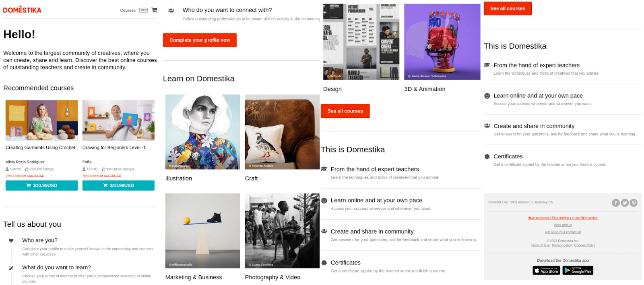This screenshot has height=285, width=644.
Task: Buy Drawing for Beginners course for $10.99USD
Action: 118,185
